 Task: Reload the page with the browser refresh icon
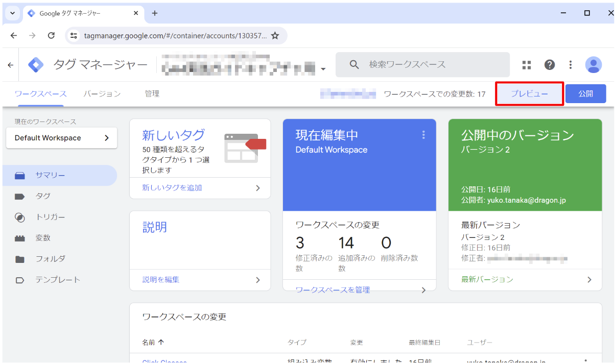tap(51, 36)
